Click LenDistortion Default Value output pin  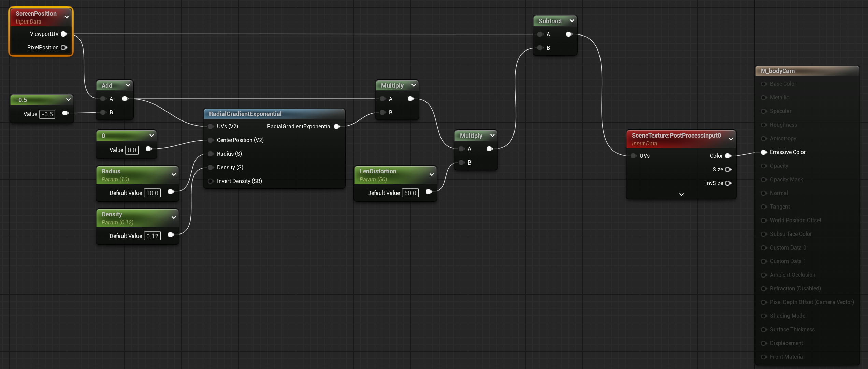(429, 192)
